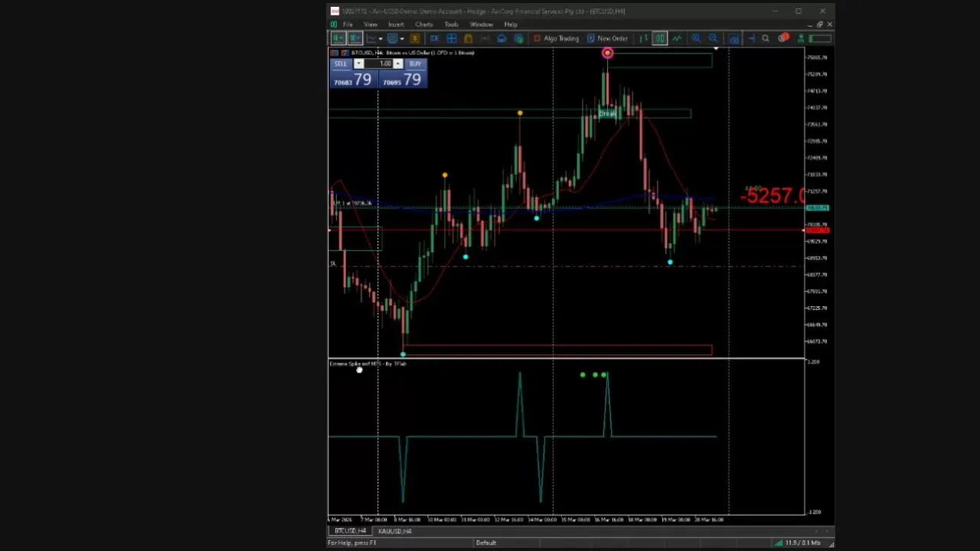980x551 pixels.
Task: Click the red -5257.0 profit label
Action: point(773,196)
